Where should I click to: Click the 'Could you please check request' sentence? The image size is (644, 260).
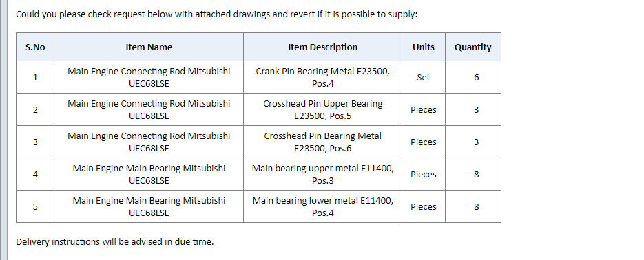(217, 14)
